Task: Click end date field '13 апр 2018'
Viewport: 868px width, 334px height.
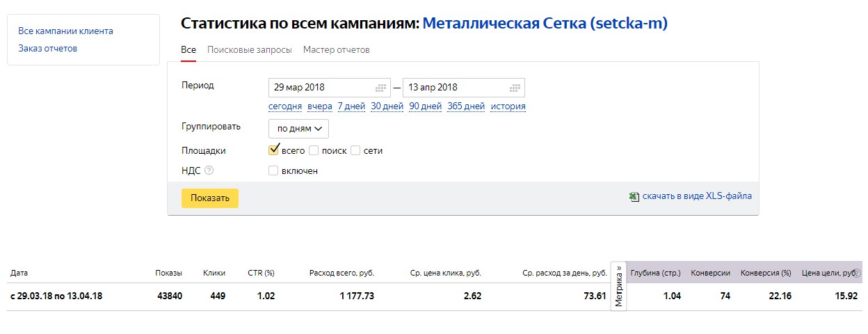Action: (x=464, y=88)
